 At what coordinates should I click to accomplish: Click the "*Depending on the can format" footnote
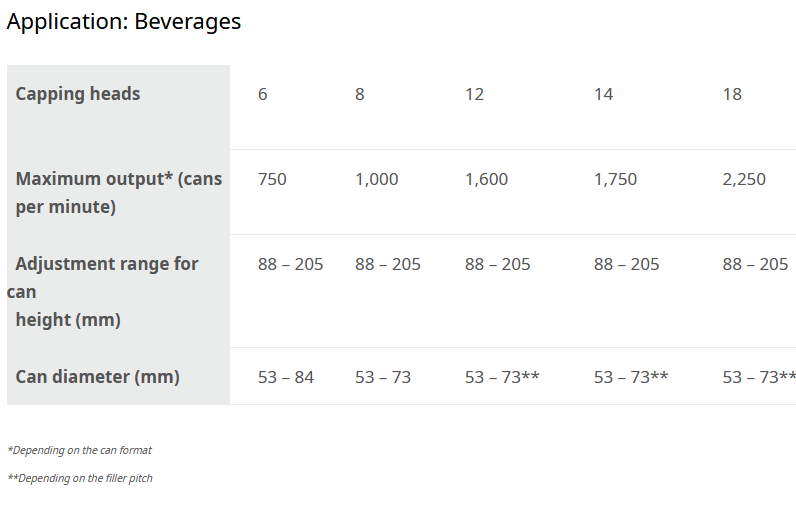click(80, 450)
